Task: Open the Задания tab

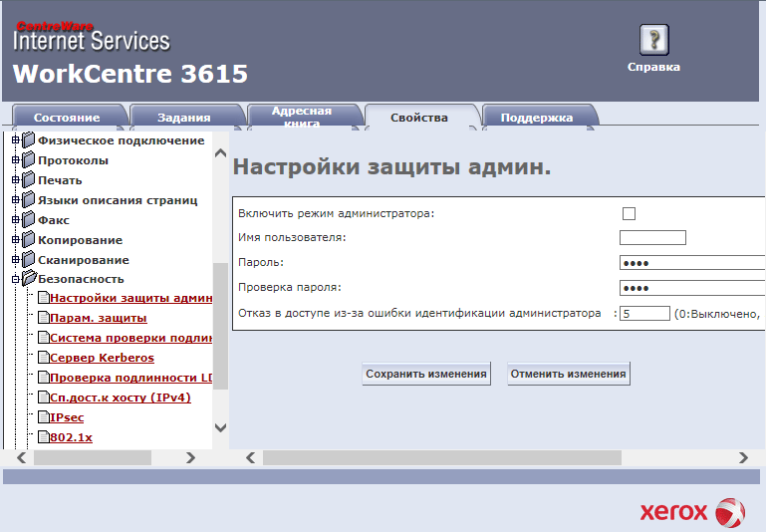Action: click(184, 118)
